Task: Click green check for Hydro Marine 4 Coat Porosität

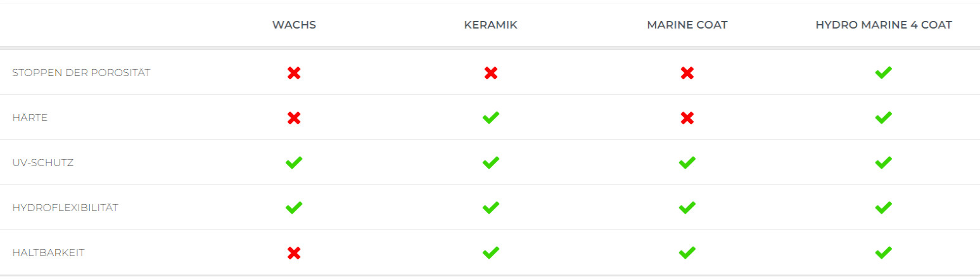Action: (883, 72)
